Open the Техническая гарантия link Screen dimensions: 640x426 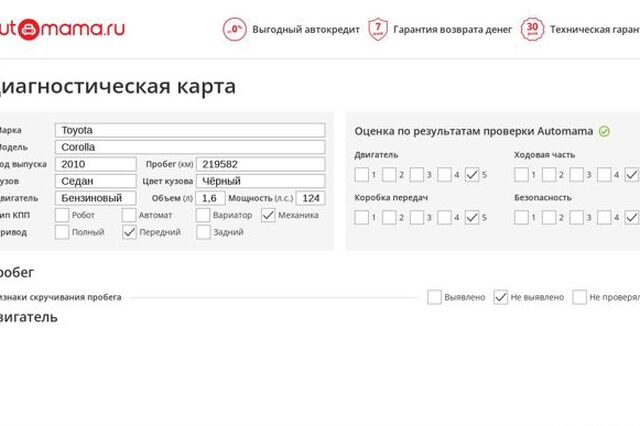pos(595,29)
